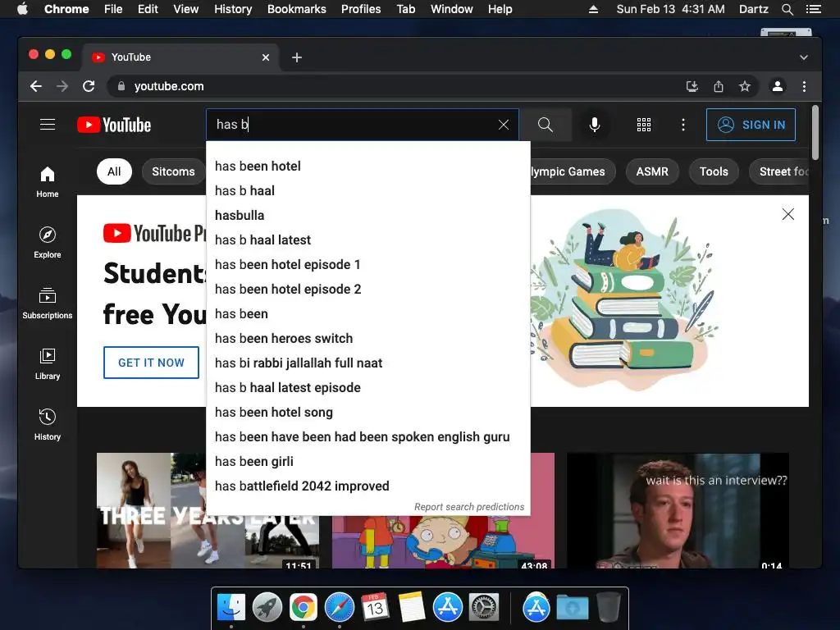Select the ASMR filter chip
The height and width of the screenshot is (630, 840).
coord(652,171)
